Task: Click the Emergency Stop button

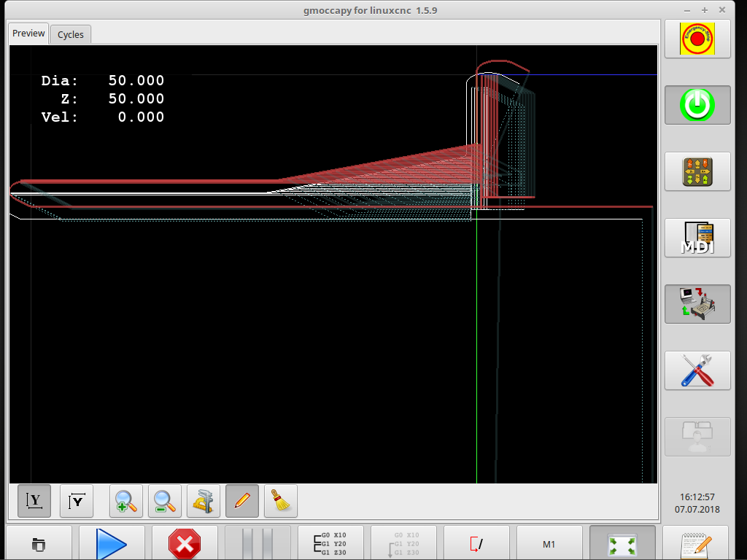Action: click(x=697, y=39)
